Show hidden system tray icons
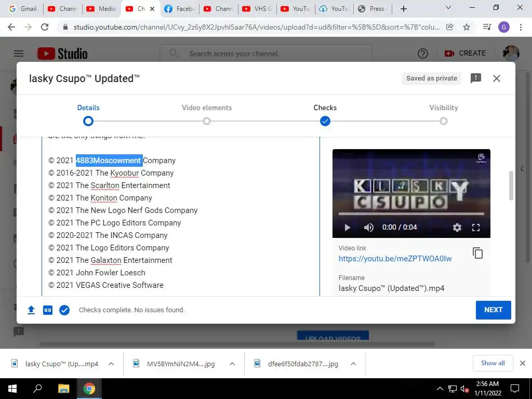The height and width of the screenshot is (399, 532). 440,389
